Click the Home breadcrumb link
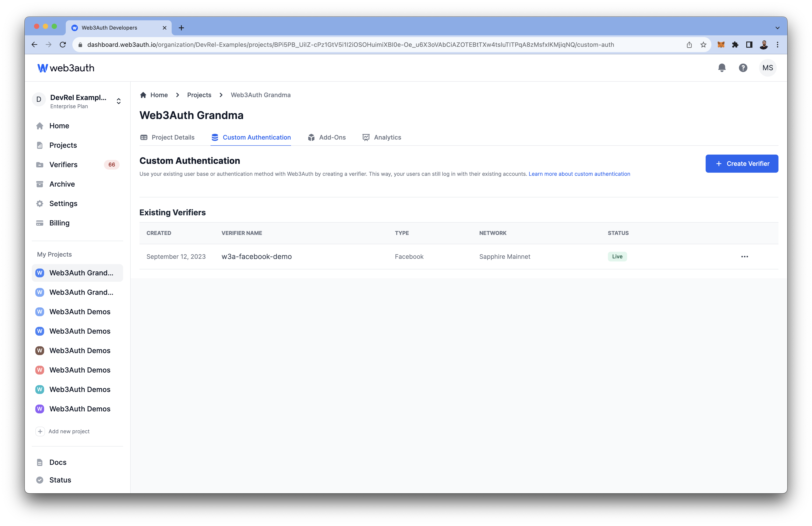This screenshot has width=812, height=526. point(159,95)
